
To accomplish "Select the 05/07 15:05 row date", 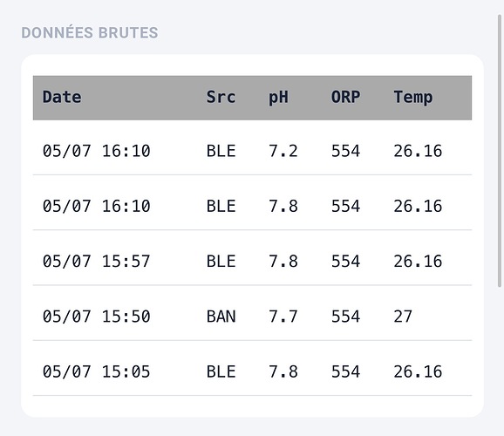I will coord(96,372).
